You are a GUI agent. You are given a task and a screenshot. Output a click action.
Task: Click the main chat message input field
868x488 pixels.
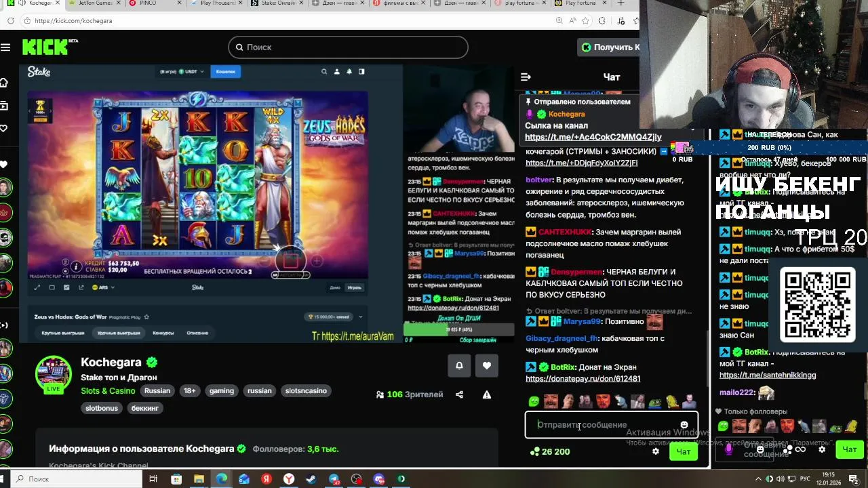[x=611, y=425]
